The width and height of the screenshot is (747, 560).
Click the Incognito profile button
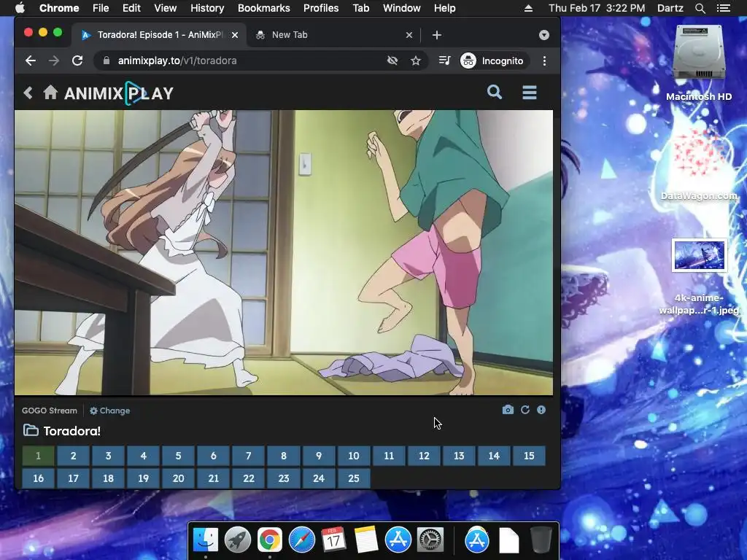pos(493,61)
